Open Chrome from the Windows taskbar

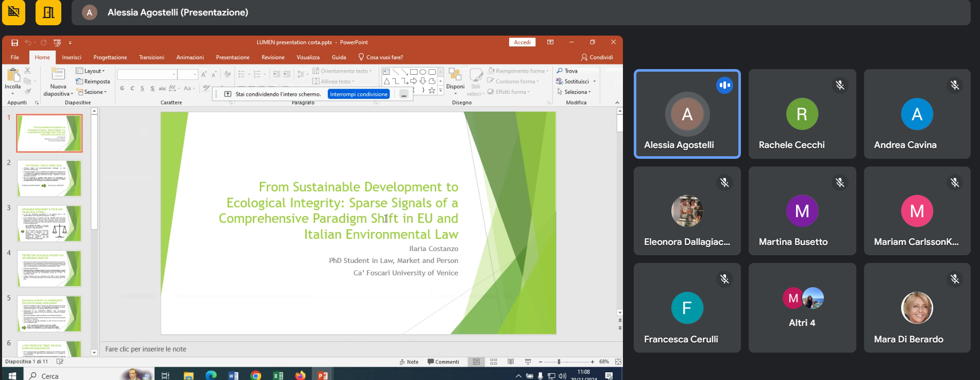(256, 375)
